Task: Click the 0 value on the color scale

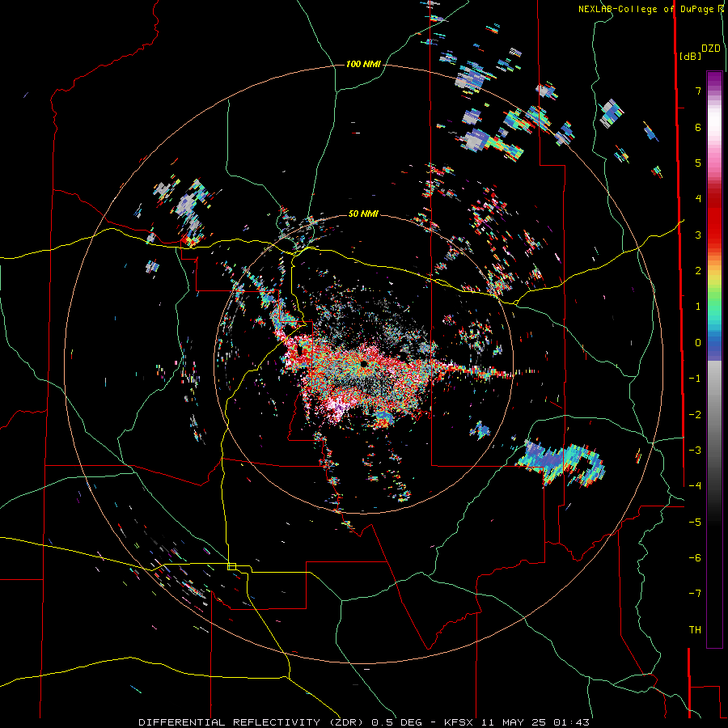Action: click(698, 343)
